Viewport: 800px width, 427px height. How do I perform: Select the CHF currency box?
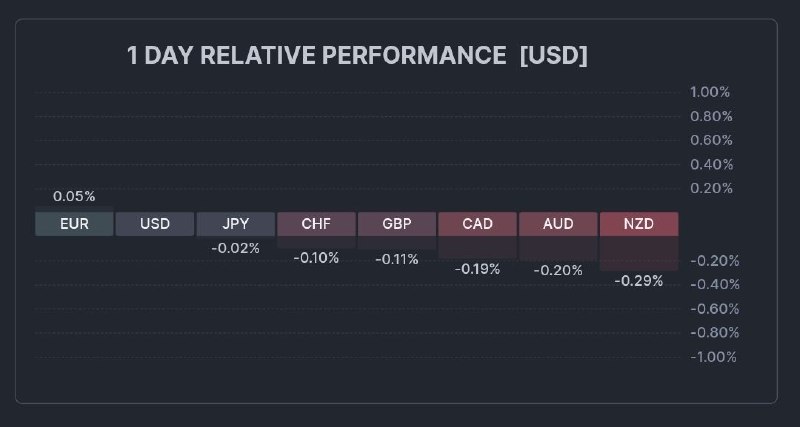pyautogui.click(x=316, y=224)
